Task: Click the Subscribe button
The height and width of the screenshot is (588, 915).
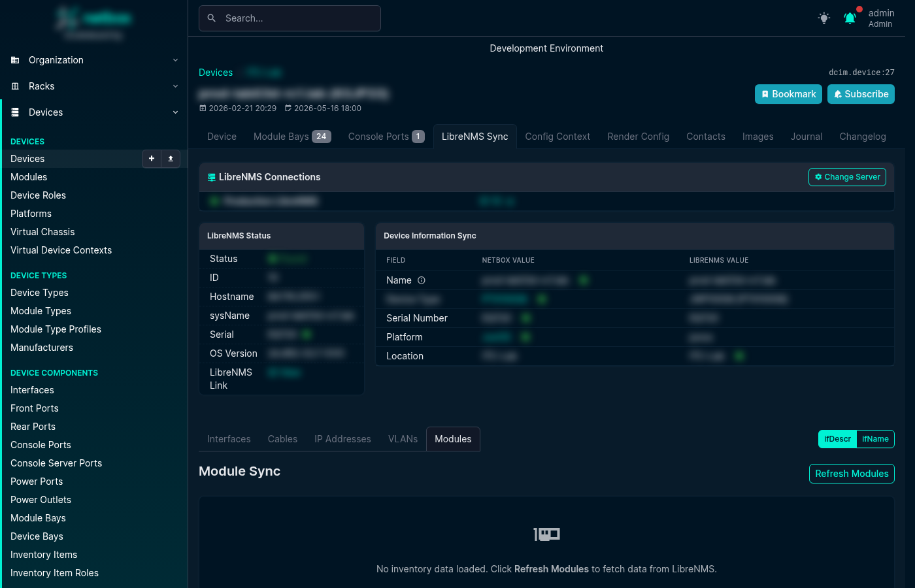Action: pyautogui.click(x=861, y=94)
